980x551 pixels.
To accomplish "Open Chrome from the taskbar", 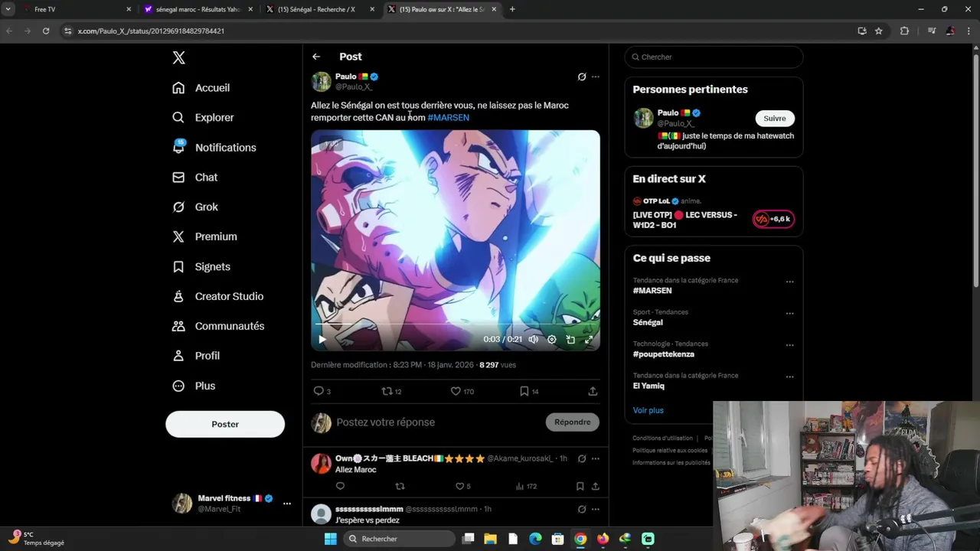I will [580, 539].
